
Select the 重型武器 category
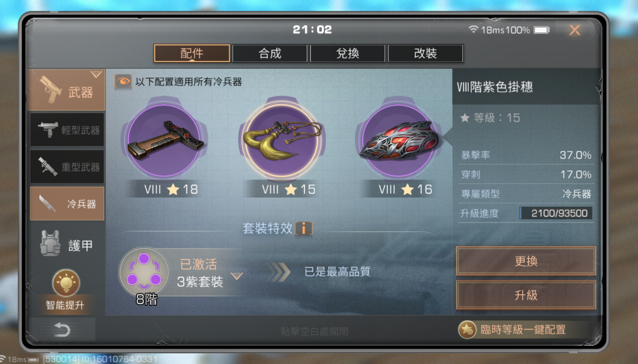[67, 167]
